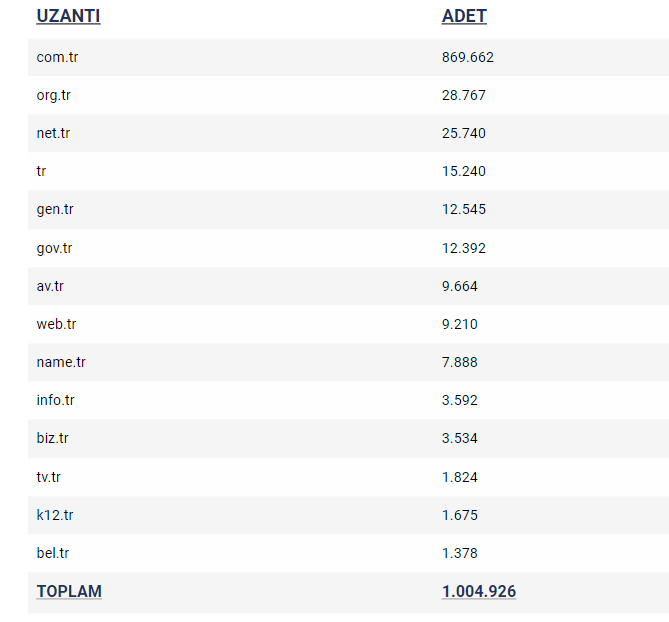Viewport: 669px width, 622px height.
Task: Click the biz.tr row label
Action: (x=52, y=438)
